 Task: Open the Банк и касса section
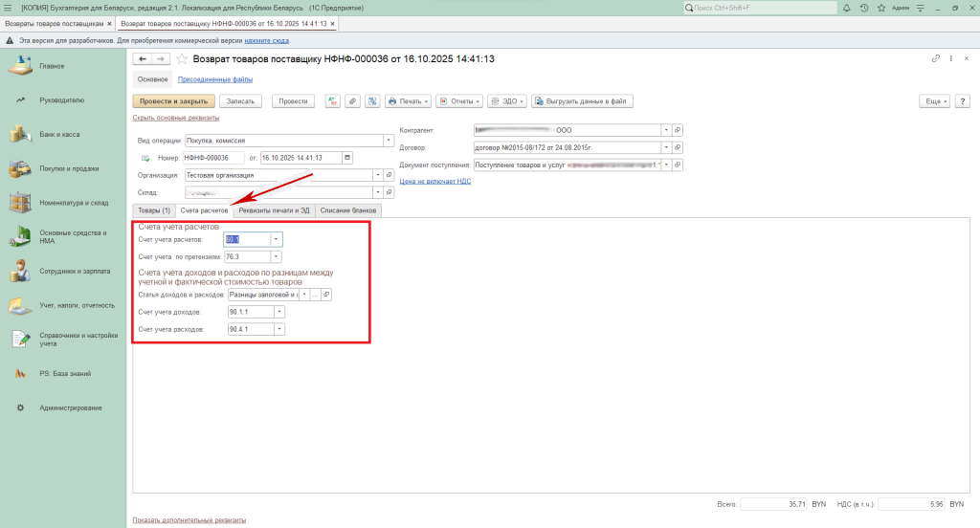point(59,134)
